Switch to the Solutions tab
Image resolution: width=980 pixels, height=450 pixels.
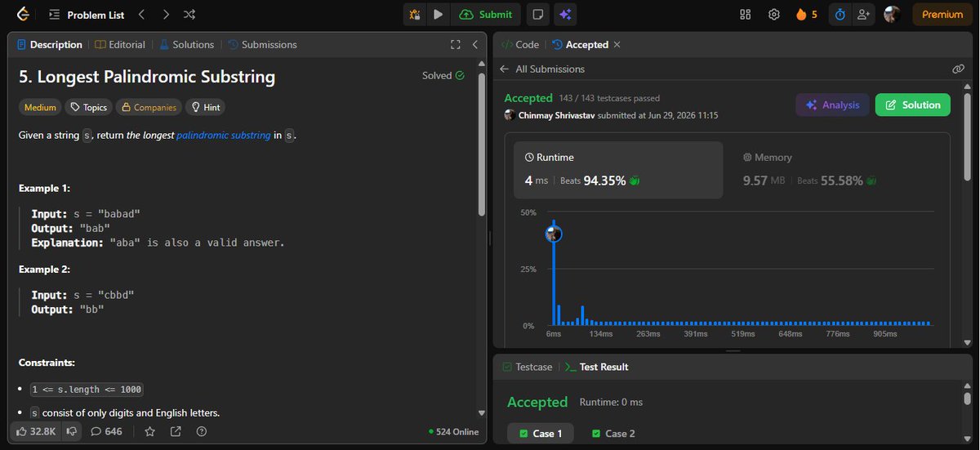point(186,45)
